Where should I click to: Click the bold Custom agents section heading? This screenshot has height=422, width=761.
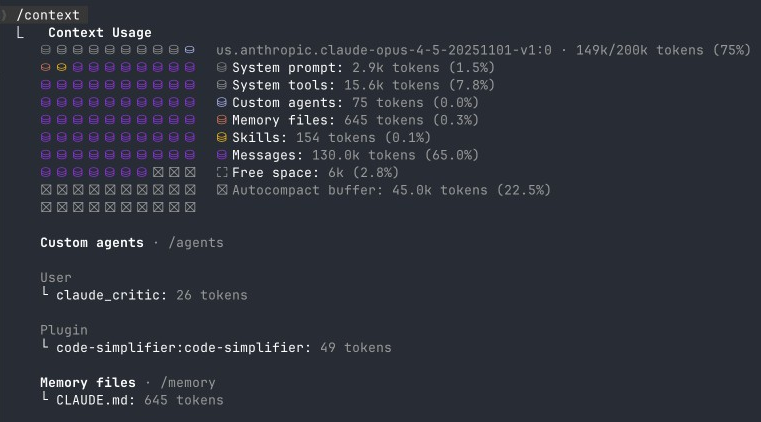pos(88,243)
